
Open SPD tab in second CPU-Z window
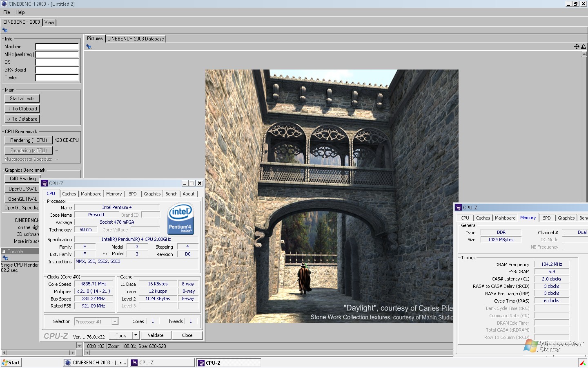tap(547, 218)
